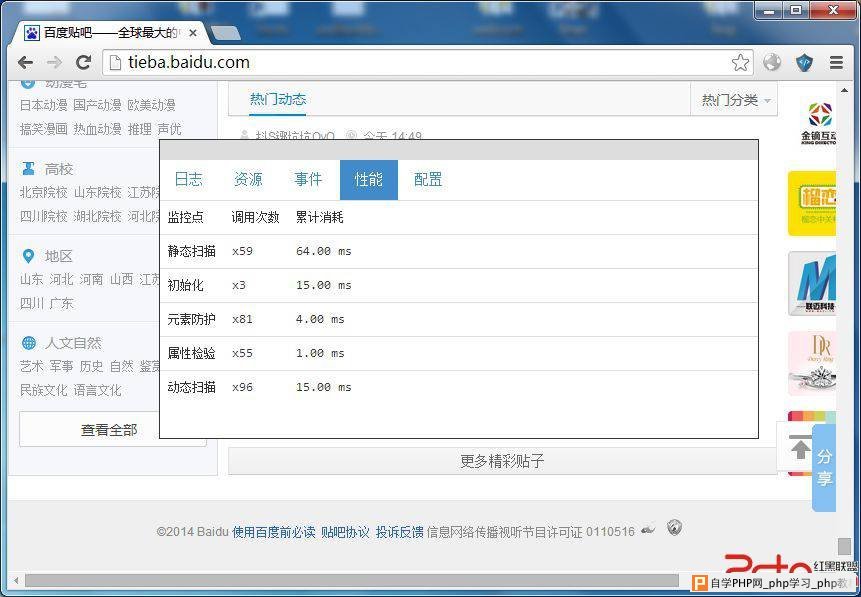Click the browser forward arrow
The width and height of the screenshot is (861, 597).
[x=54, y=63]
